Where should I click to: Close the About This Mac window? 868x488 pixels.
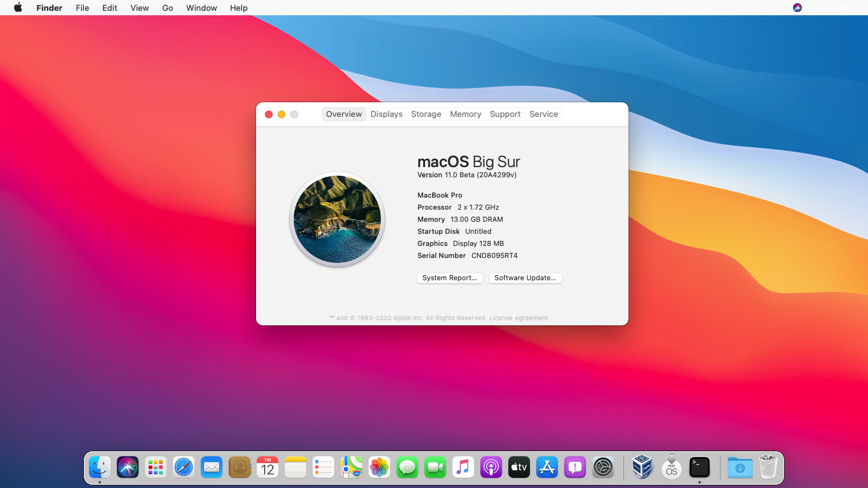(x=269, y=114)
